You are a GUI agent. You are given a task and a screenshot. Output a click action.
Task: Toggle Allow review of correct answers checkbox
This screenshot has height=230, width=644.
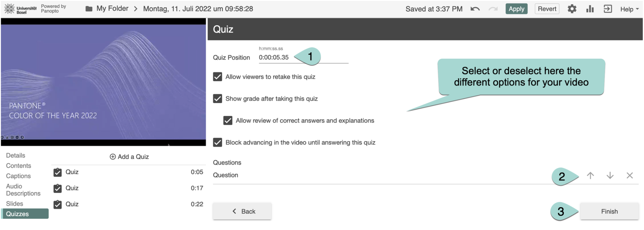coord(228,121)
